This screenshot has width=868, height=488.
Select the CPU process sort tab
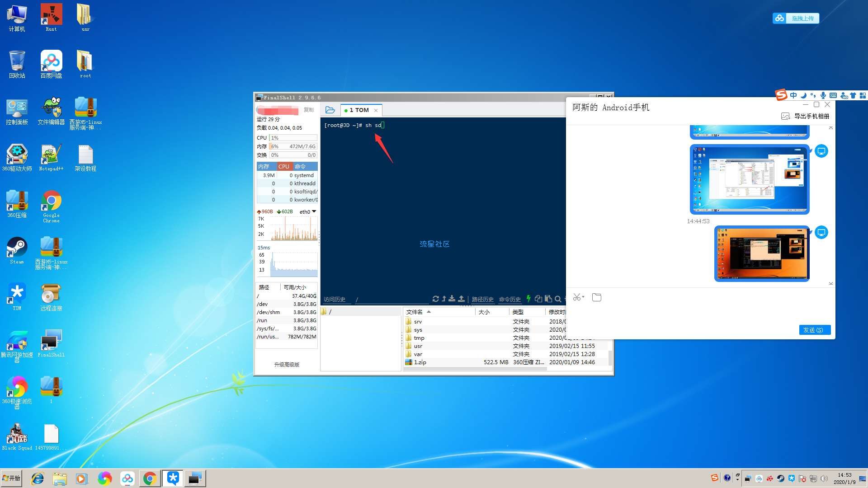click(283, 166)
